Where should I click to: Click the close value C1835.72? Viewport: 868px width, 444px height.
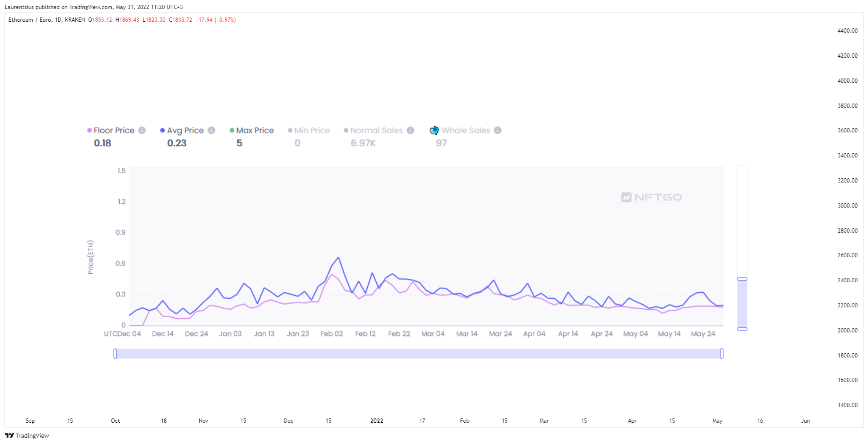click(x=180, y=20)
